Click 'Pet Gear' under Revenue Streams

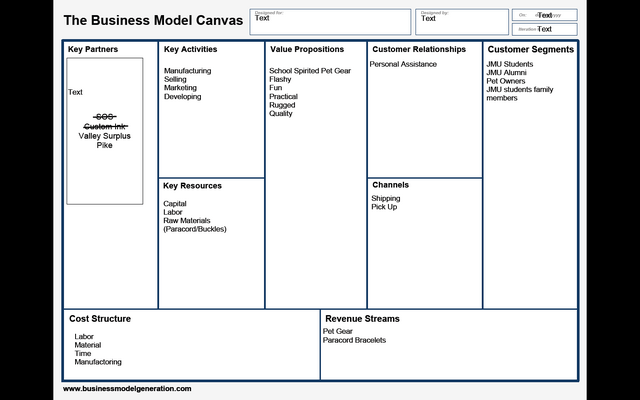click(x=338, y=331)
